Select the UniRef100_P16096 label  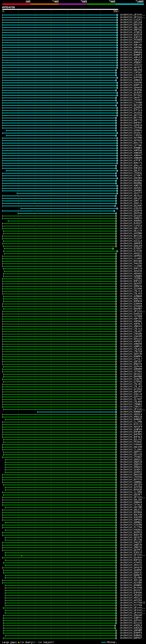click(x=131, y=82)
